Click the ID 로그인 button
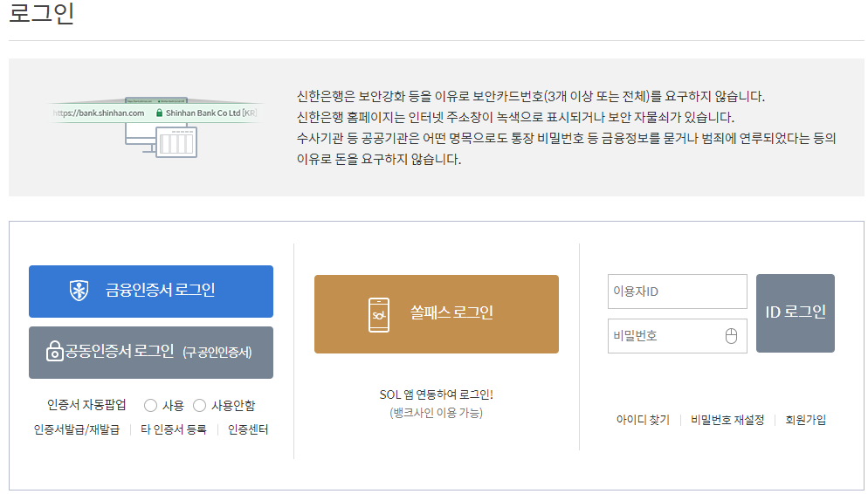Image resolution: width=868 pixels, height=494 pixels. (796, 313)
